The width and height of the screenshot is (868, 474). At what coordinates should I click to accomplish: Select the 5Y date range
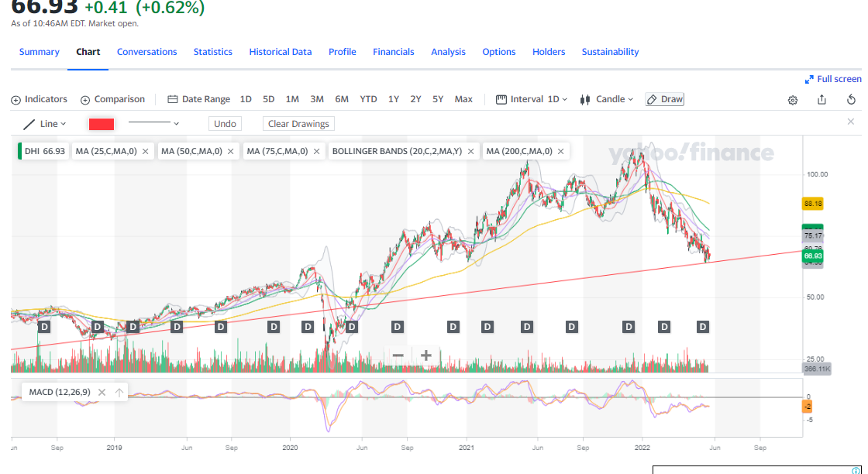pyautogui.click(x=438, y=99)
